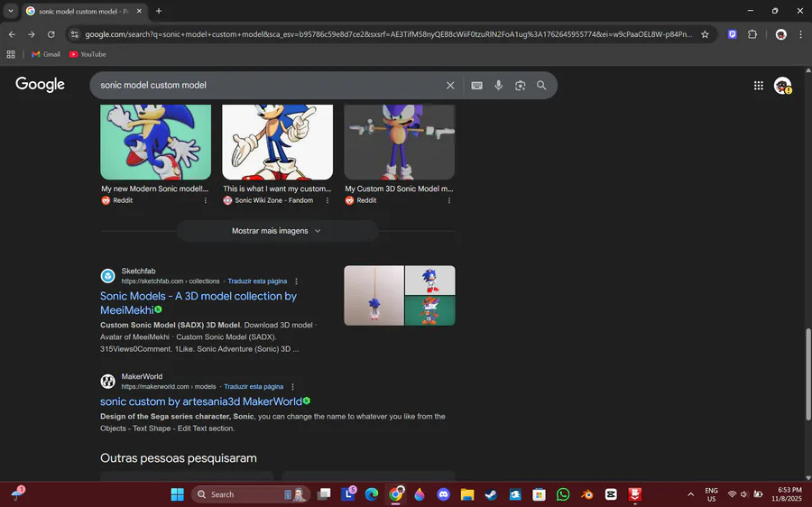The image size is (812, 507).
Task: Bookmark this page with the star
Action: pyautogui.click(x=705, y=34)
